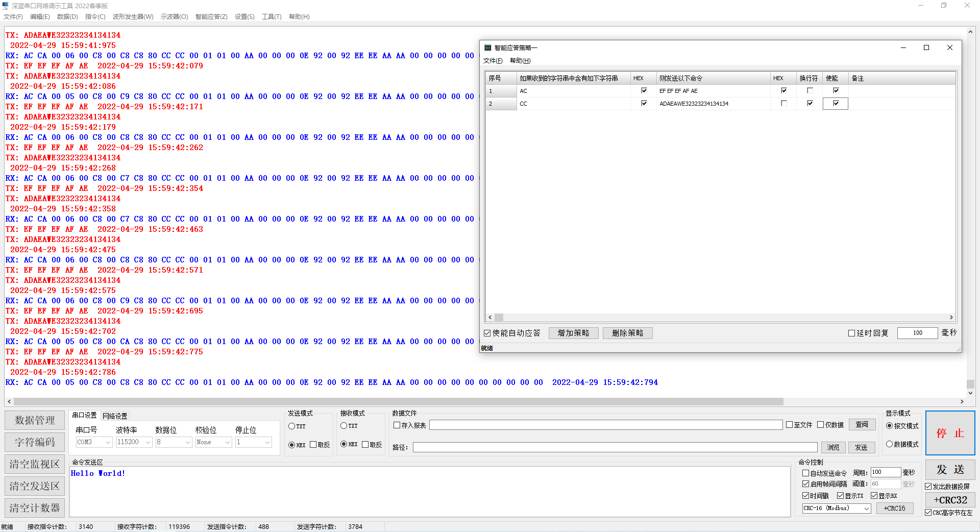Click the 清空监视区 clear monitor button

(x=35, y=464)
